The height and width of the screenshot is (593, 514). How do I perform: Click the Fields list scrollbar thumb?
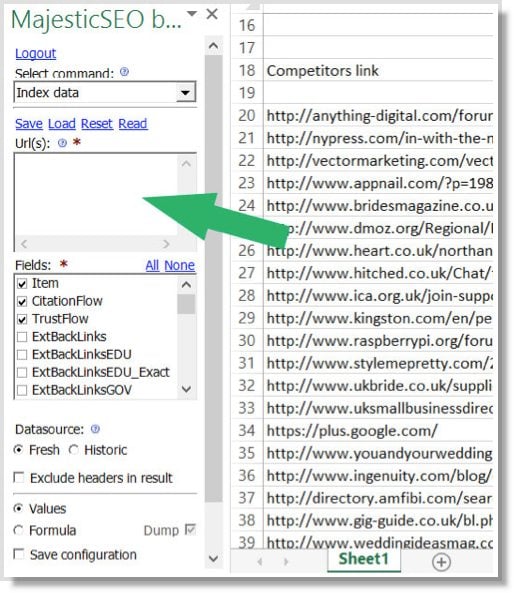pyautogui.click(x=186, y=304)
